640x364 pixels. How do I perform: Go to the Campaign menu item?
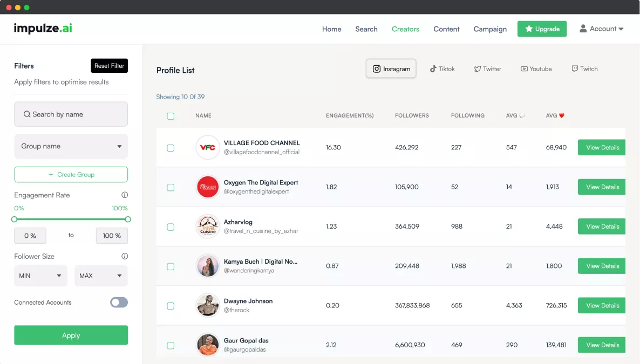click(490, 29)
